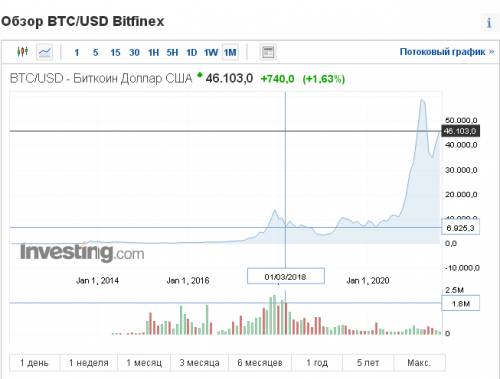Select the 5H interval
The height and width of the screenshot is (379, 500).
pyautogui.click(x=172, y=52)
